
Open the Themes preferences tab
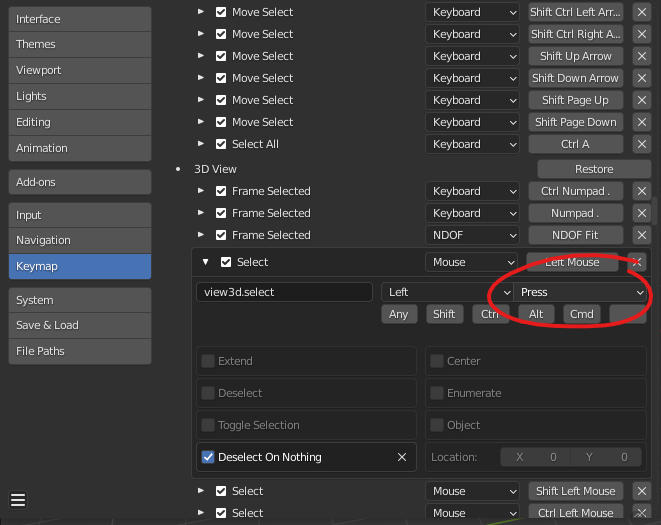tap(80, 44)
